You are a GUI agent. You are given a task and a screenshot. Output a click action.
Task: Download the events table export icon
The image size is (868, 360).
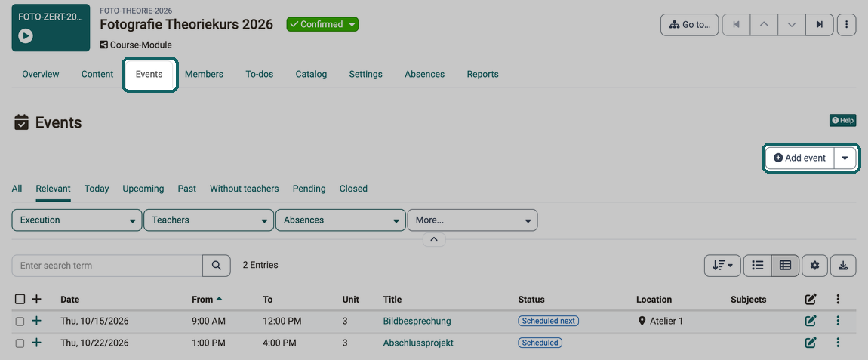843,266
